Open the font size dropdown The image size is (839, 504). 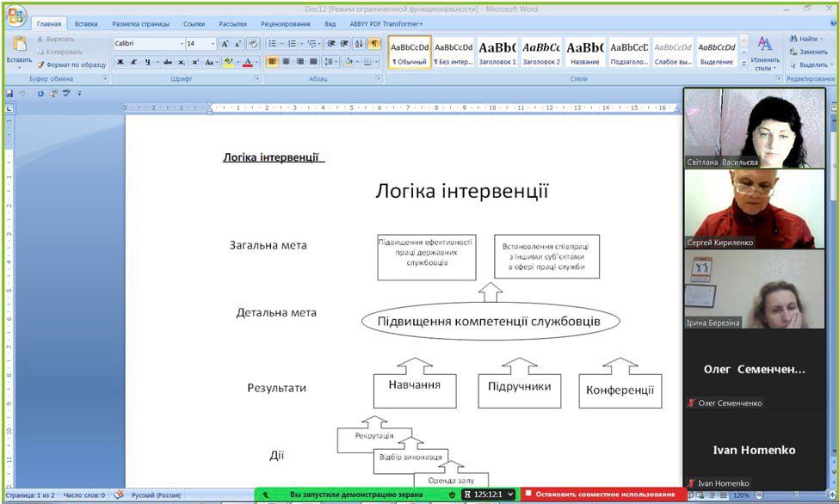pos(213,44)
